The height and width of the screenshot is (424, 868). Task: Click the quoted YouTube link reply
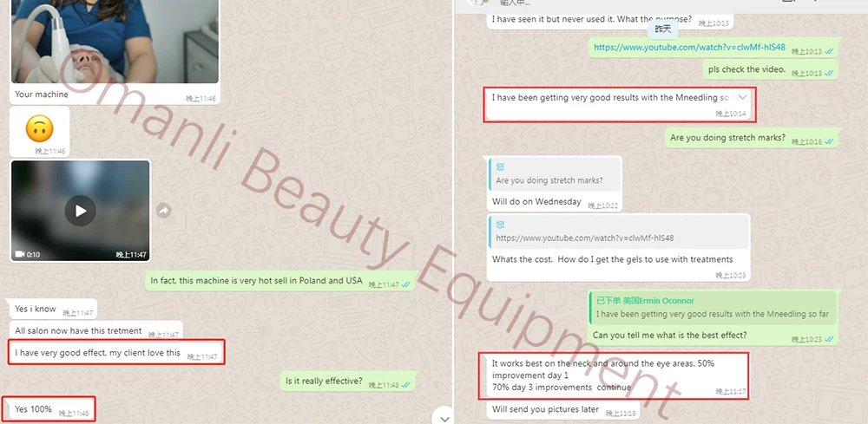click(x=618, y=232)
